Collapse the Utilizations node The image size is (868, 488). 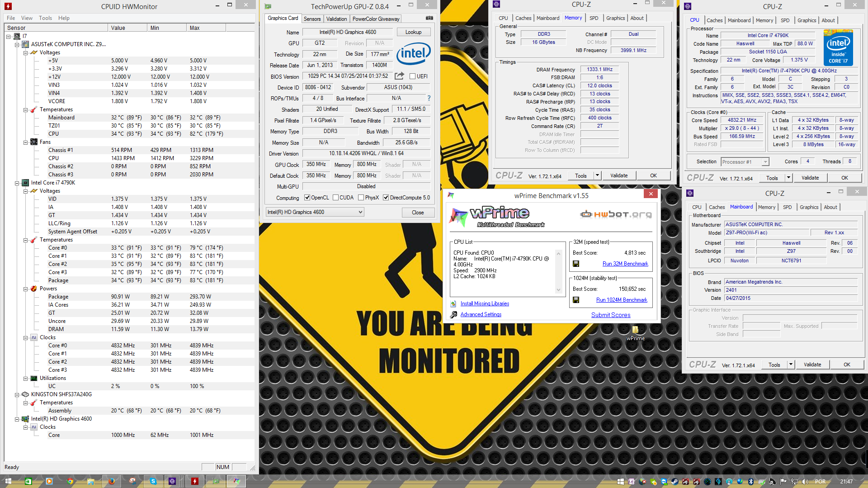[x=26, y=378]
